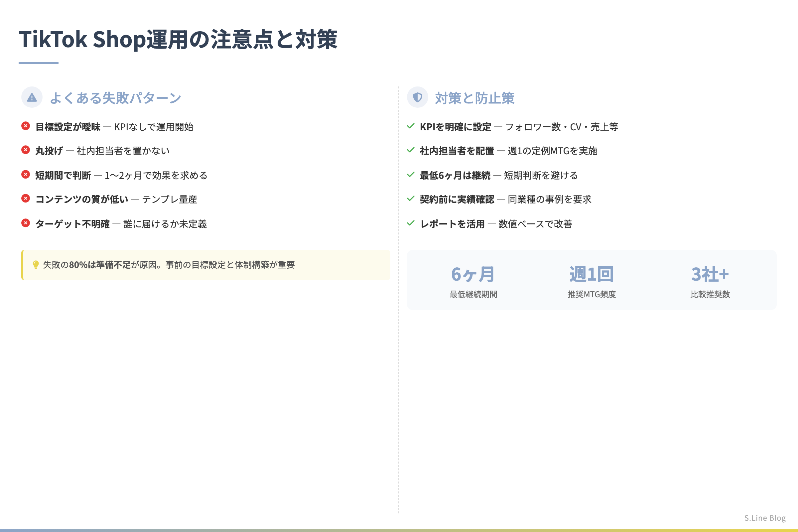Click the large stat value 6ヶ月
This screenshot has height=532, width=798.
(x=473, y=275)
